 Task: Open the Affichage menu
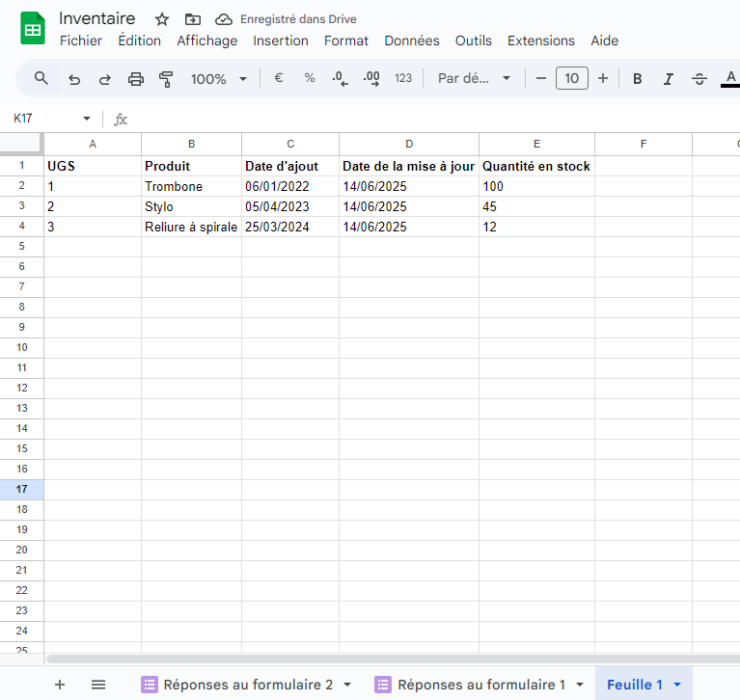[x=206, y=40]
